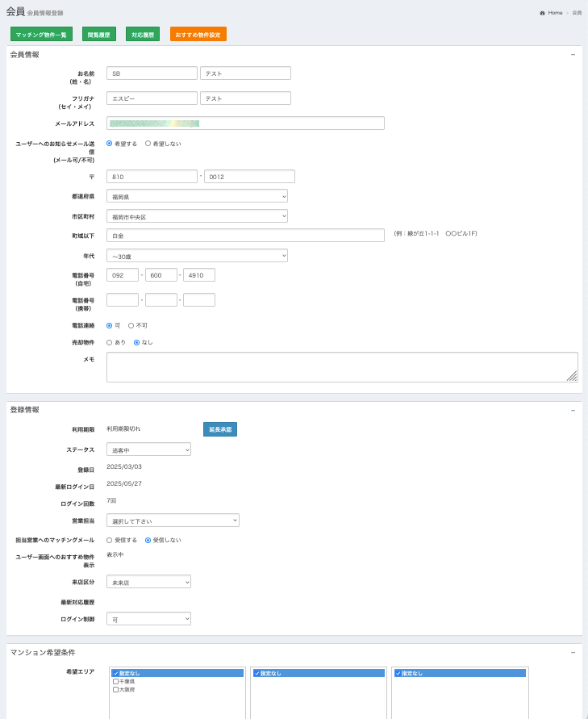Click the 町域以下 address field

(x=245, y=236)
